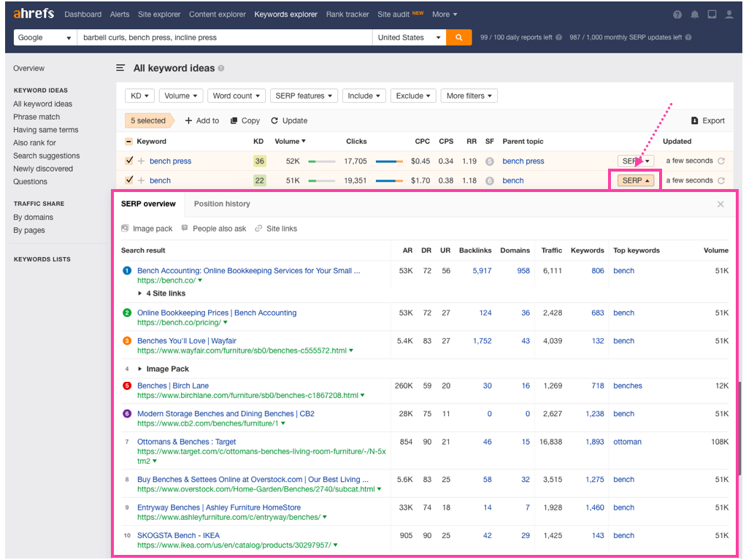Uncheck the bench keyword checkbox
The height and width of the screenshot is (560, 746).
[x=129, y=180]
